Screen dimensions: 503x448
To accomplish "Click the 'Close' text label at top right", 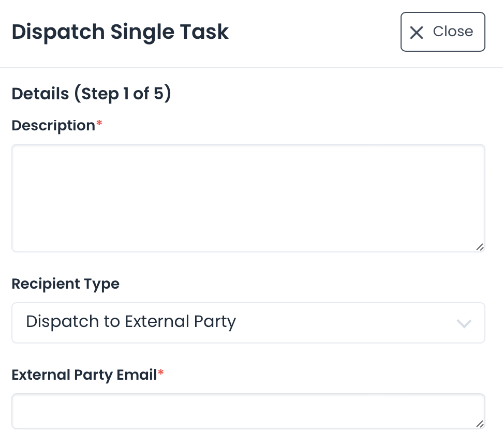I will click(453, 32).
